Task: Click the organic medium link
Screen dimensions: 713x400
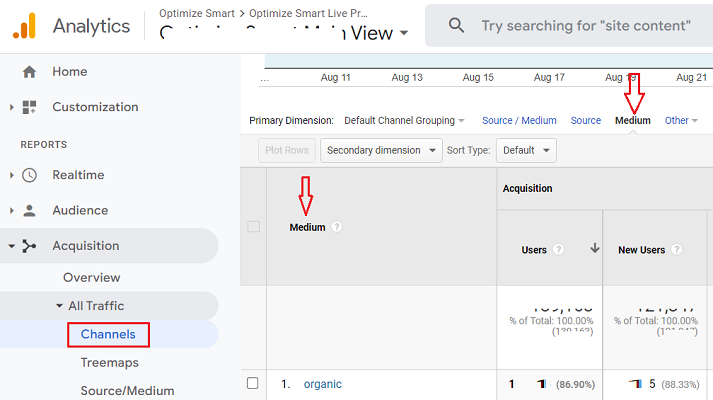Action: 322,384
